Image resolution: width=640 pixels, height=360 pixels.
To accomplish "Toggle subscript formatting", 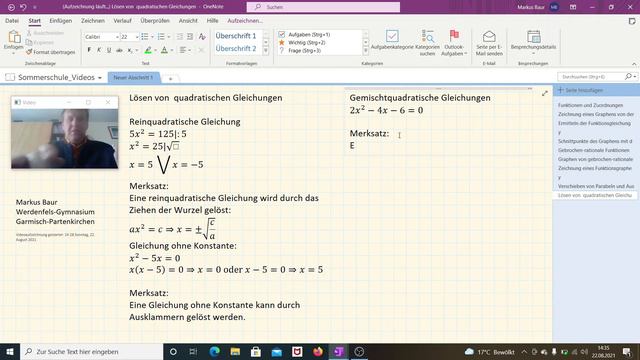I will [130, 50].
